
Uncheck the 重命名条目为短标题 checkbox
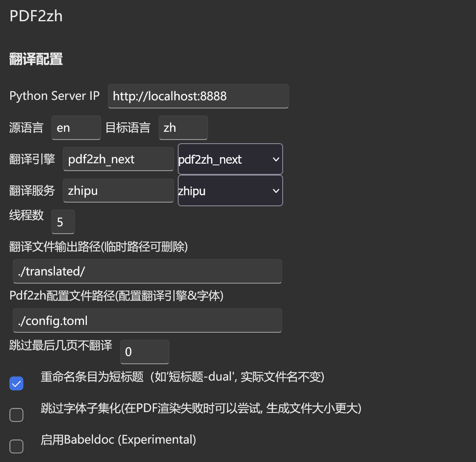point(16,383)
